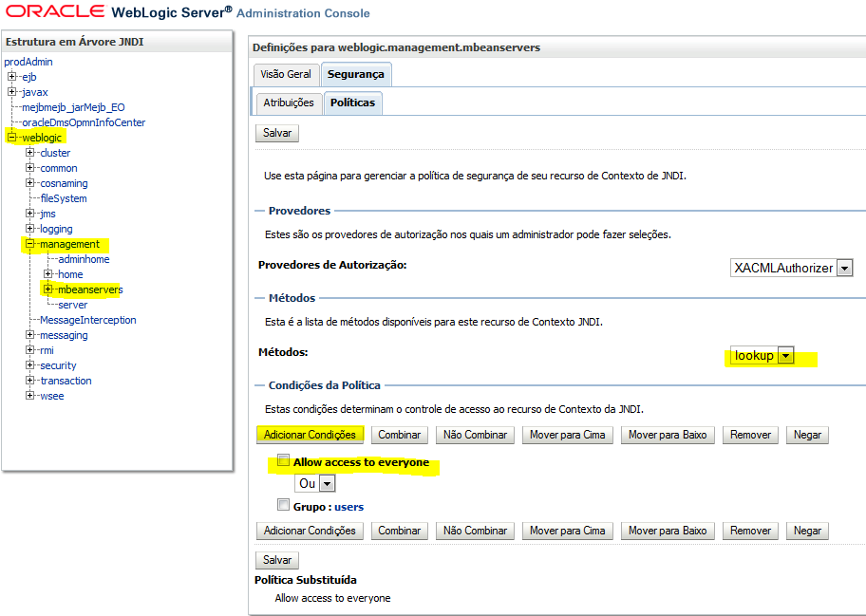Open the Atribuições sub-tab
The image size is (866, 616).
point(289,103)
